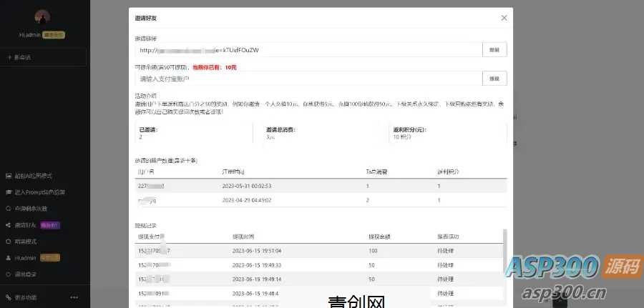Start a new chat with 新会话
The width and height of the screenshot is (644, 308).
43,57
